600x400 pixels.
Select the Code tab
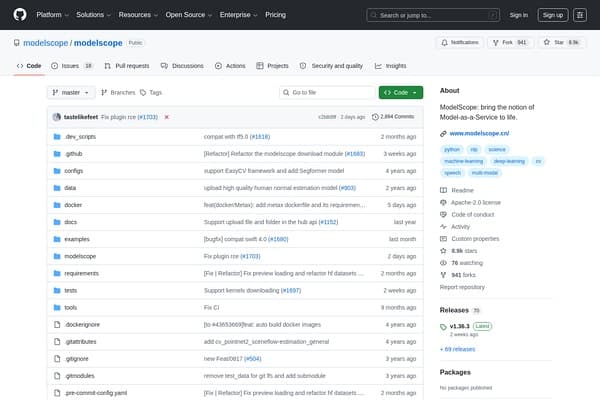click(x=29, y=66)
